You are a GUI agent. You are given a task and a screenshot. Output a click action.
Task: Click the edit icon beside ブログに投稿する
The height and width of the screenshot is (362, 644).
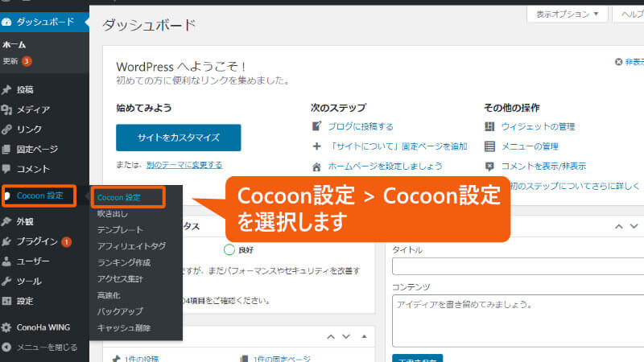point(316,126)
